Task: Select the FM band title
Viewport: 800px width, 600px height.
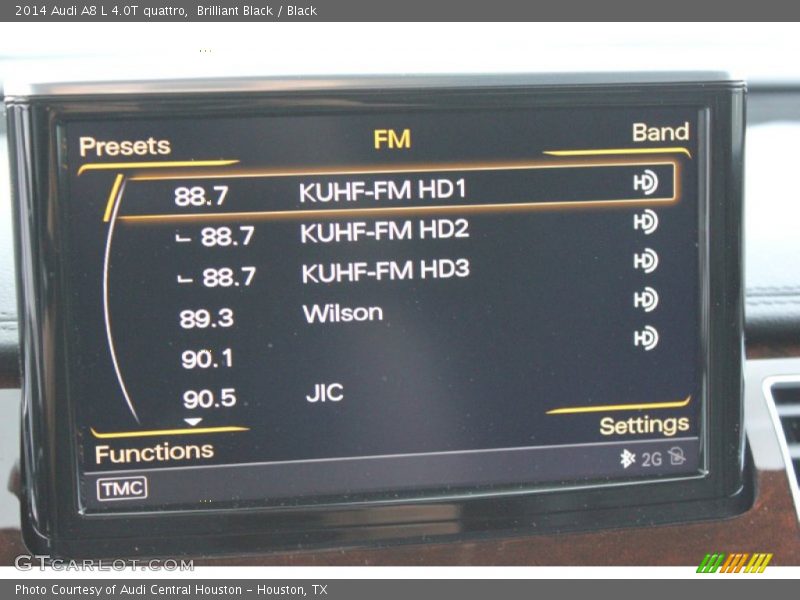Action: tap(392, 139)
